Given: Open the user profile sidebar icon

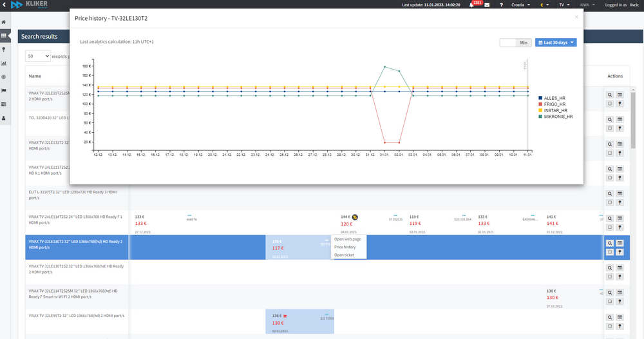Looking at the screenshot, I should (x=4, y=118).
